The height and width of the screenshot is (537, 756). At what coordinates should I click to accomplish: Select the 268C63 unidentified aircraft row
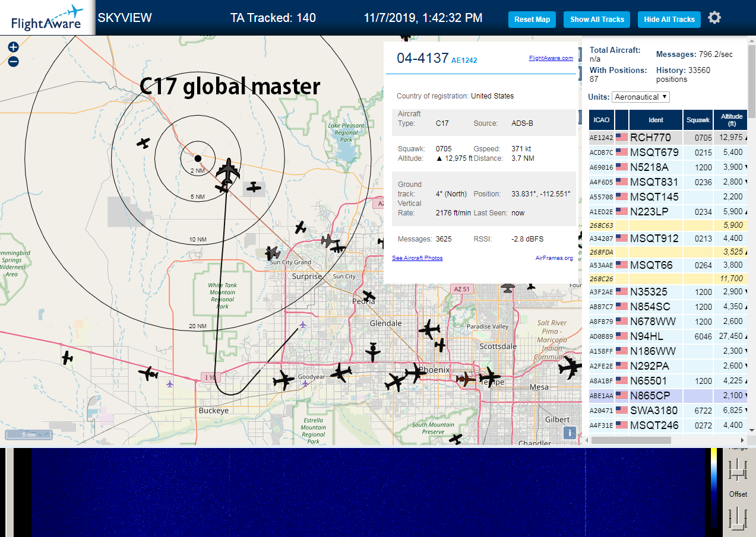coord(669,225)
